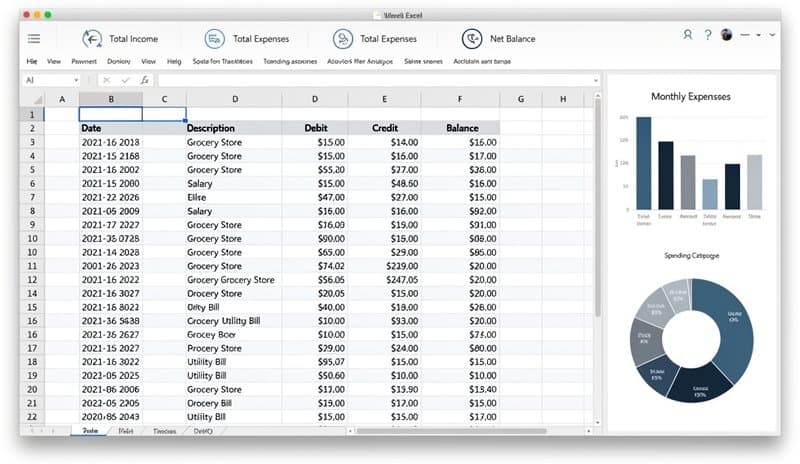
Task: Select the date cell 2020-85 2043
Action: [x=111, y=417]
